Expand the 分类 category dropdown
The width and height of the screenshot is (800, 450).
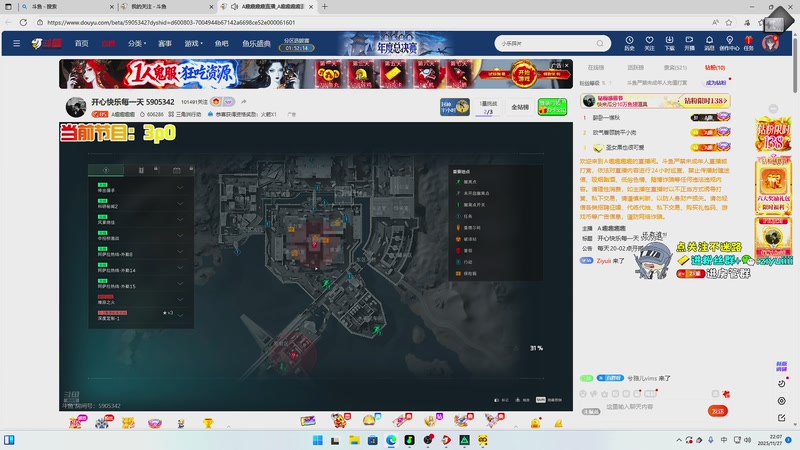point(137,43)
